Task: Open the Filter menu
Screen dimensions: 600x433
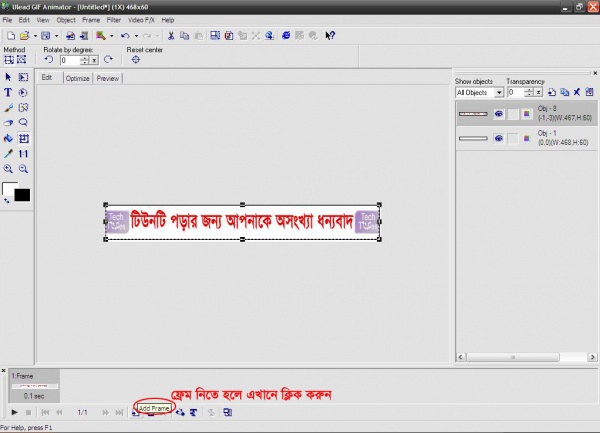Action: (x=114, y=20)
